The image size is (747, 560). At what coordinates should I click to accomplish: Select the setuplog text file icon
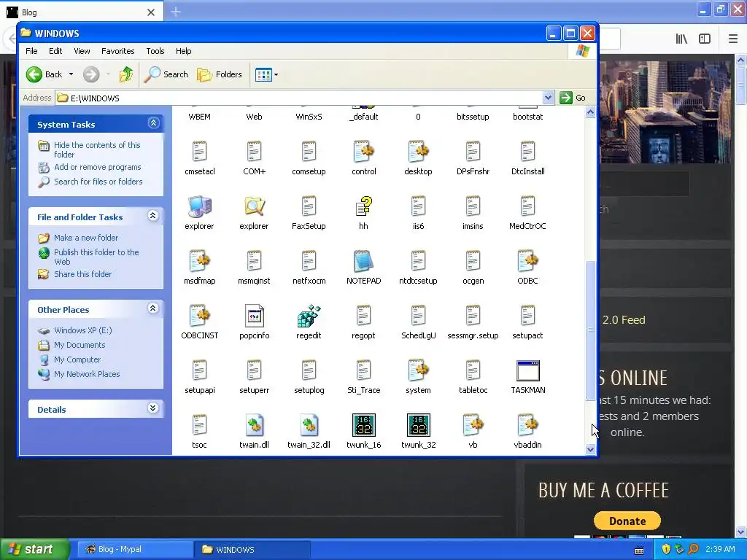309,370
